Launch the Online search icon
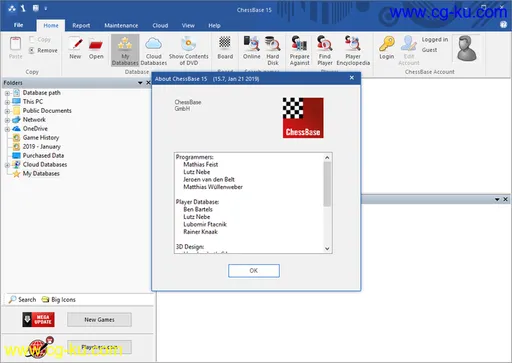This screenshot has width=512, height=363. 252,48
